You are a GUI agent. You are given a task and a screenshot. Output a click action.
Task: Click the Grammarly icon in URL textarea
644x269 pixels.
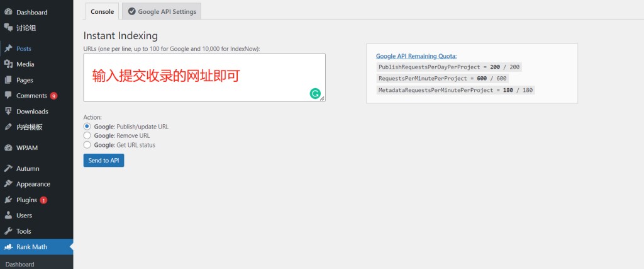pos(315,94)
